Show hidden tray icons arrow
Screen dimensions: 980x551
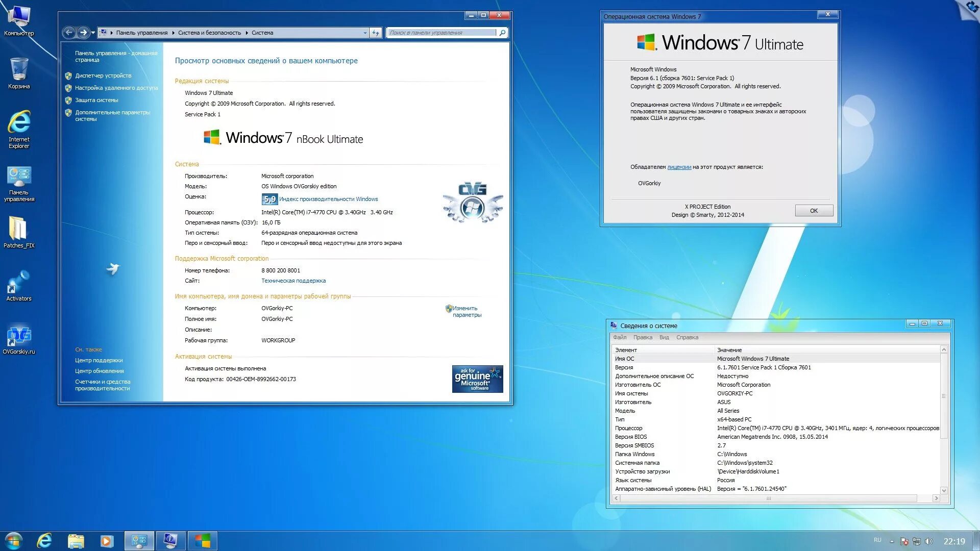(x=892, y=541)
